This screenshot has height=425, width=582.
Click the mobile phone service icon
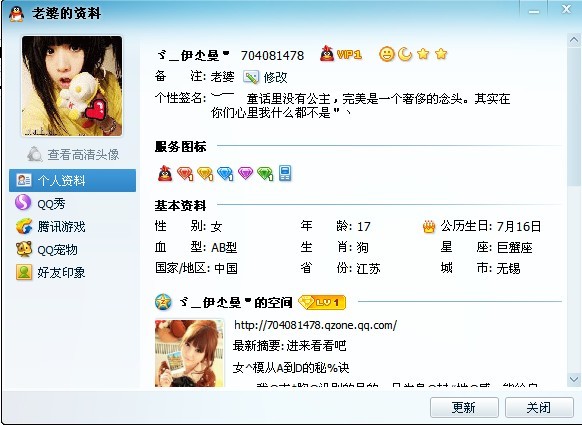point(285,173)
